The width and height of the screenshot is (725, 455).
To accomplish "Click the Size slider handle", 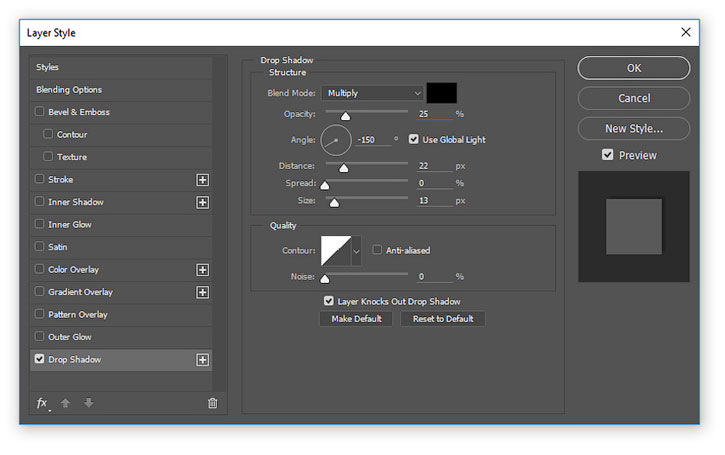I will pyautogui.click(x=334, y=203).
